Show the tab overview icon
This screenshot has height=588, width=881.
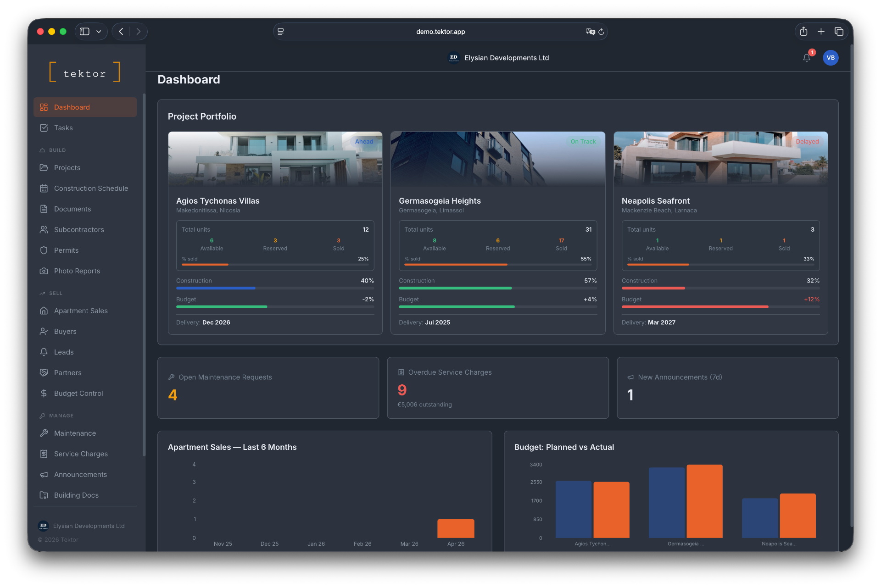point(839,31)
